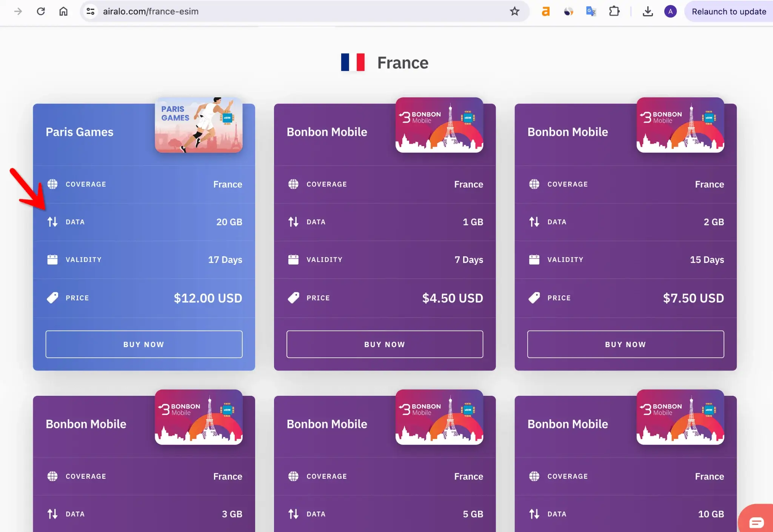The height and width of the screenshot is (532, 773).
Task: Click the 1 GB Bonbon Mobile card image
Action: tap(439, 125)
